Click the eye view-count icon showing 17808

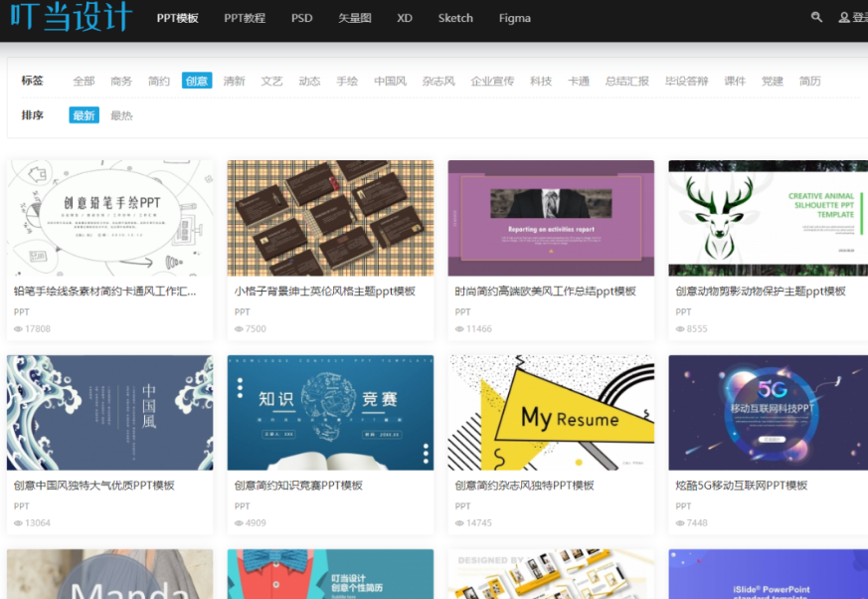20,329
